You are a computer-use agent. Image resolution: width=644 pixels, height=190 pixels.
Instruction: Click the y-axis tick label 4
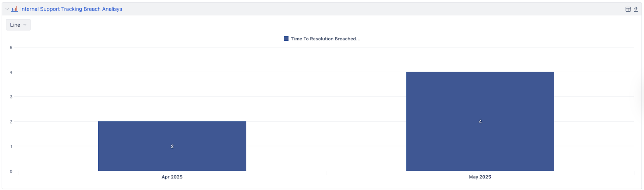11,72
